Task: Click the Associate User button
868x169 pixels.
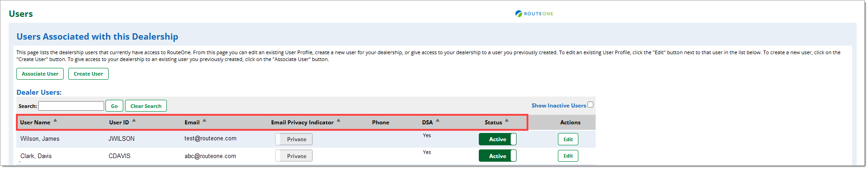Action: [x=40, y=74]
